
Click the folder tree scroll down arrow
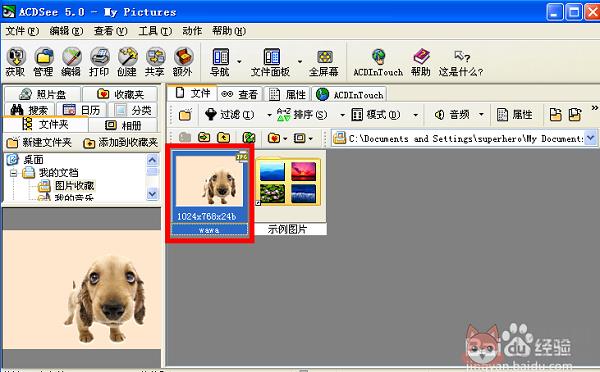[152, 194]
